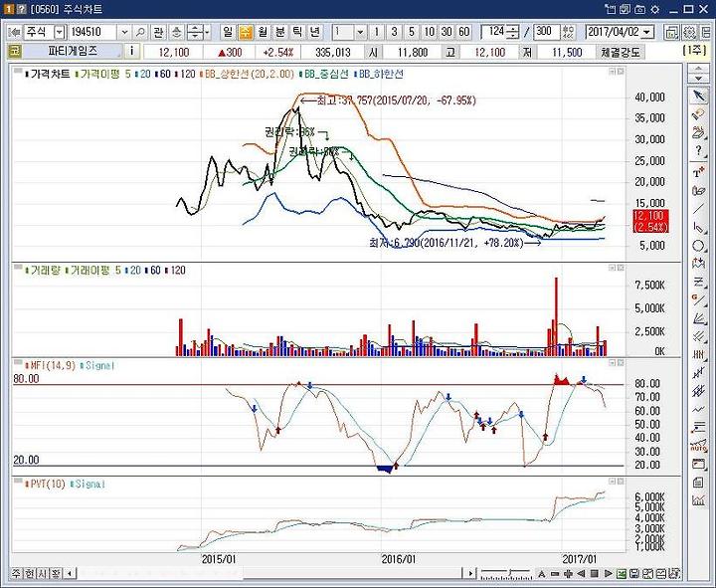Click the question mark help tool

coord(698,151)
